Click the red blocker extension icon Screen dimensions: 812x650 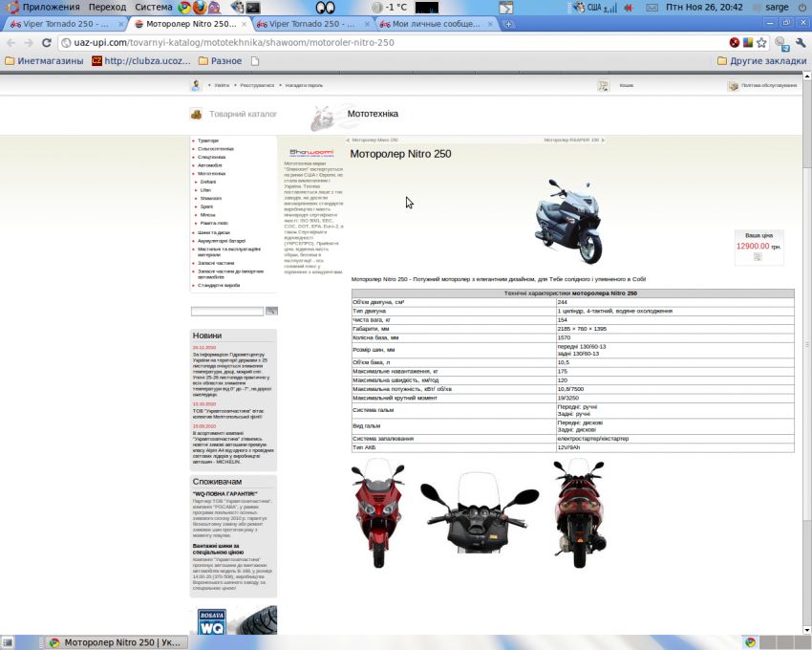735,42
